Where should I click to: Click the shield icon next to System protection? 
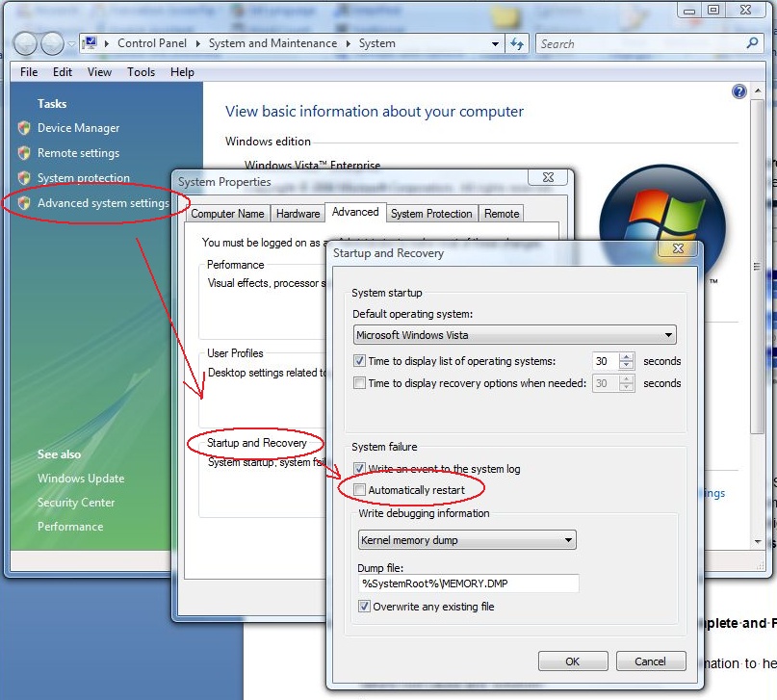24,177
